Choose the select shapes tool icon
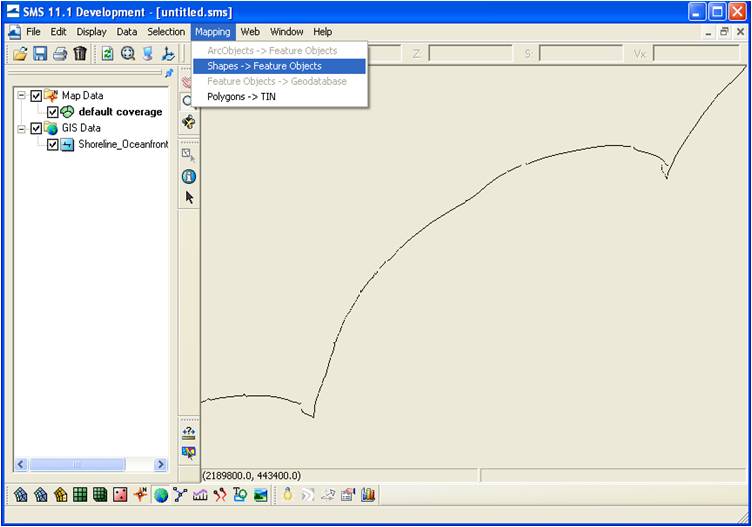752x527 pixels. point(188,154)
